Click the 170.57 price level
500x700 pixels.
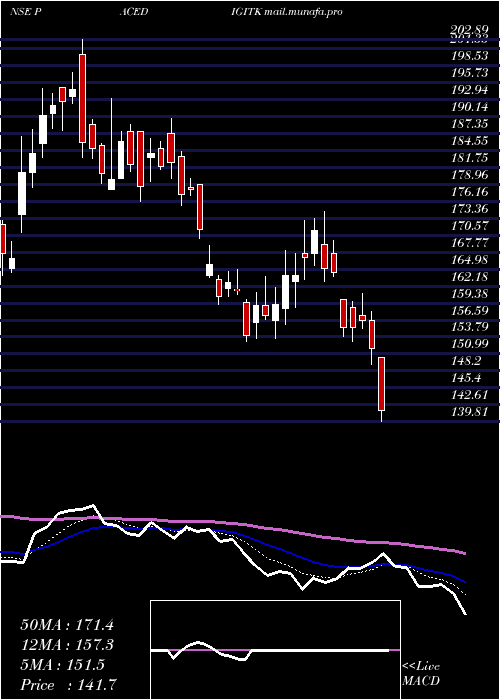(469, 225)
